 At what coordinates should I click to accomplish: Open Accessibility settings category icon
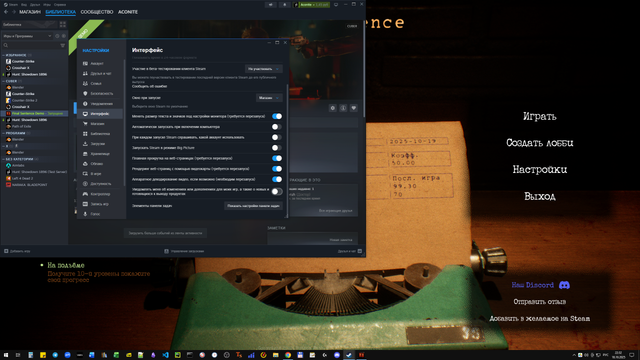tap(85, 184)
